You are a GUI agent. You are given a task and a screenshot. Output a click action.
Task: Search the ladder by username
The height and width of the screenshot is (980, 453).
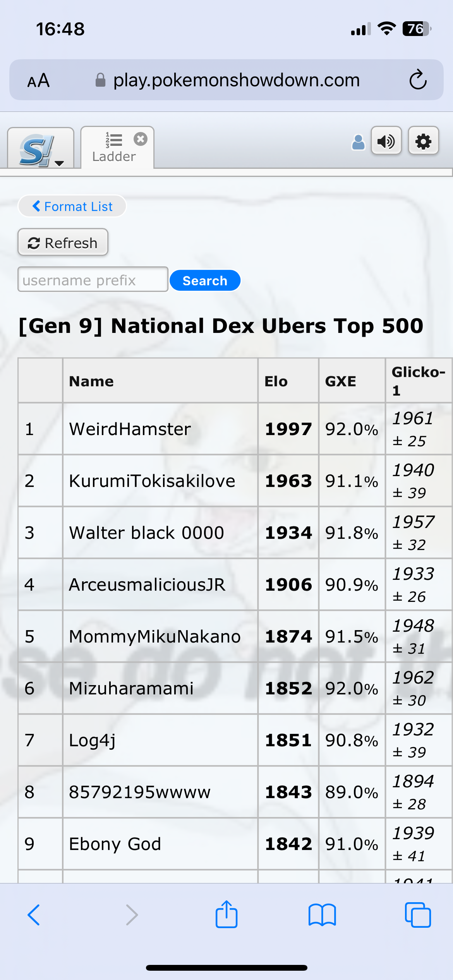205,280
